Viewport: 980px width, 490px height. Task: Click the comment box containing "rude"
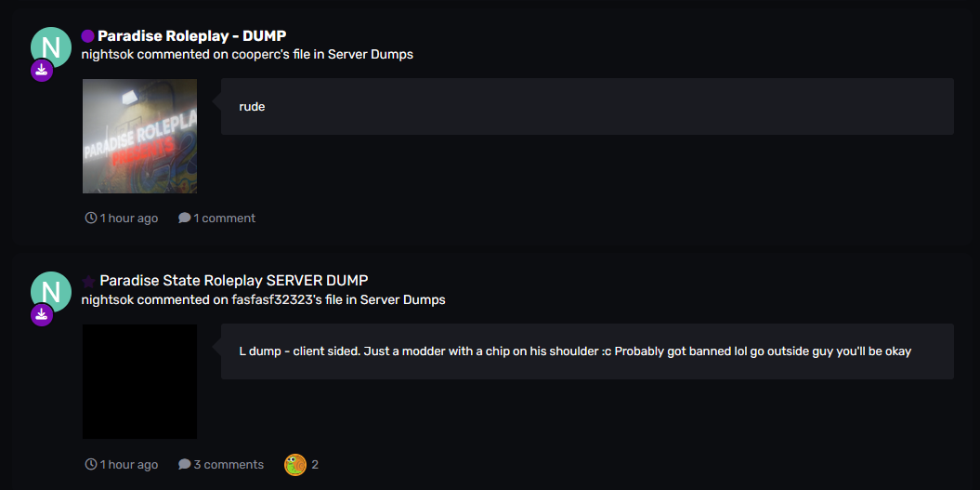587,107
